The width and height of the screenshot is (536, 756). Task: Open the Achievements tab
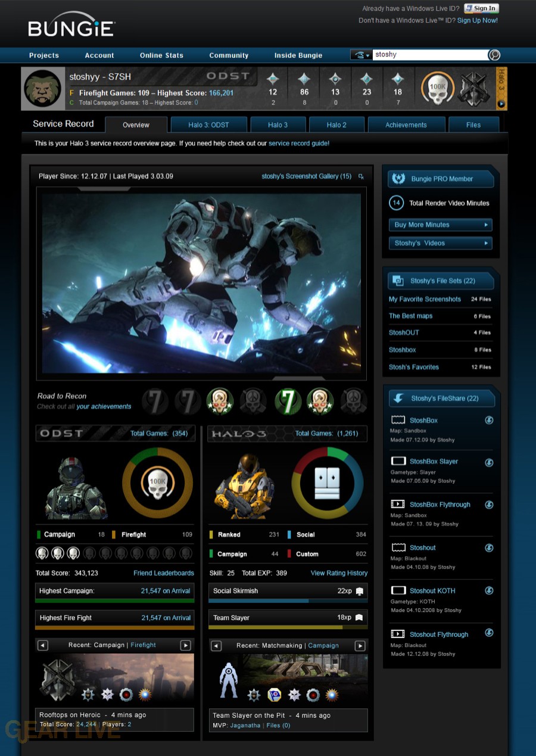coord(406,125)
